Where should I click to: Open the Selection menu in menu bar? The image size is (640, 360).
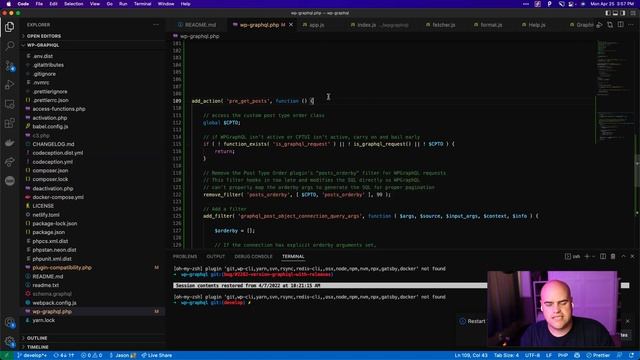click(x=73, y=4)
